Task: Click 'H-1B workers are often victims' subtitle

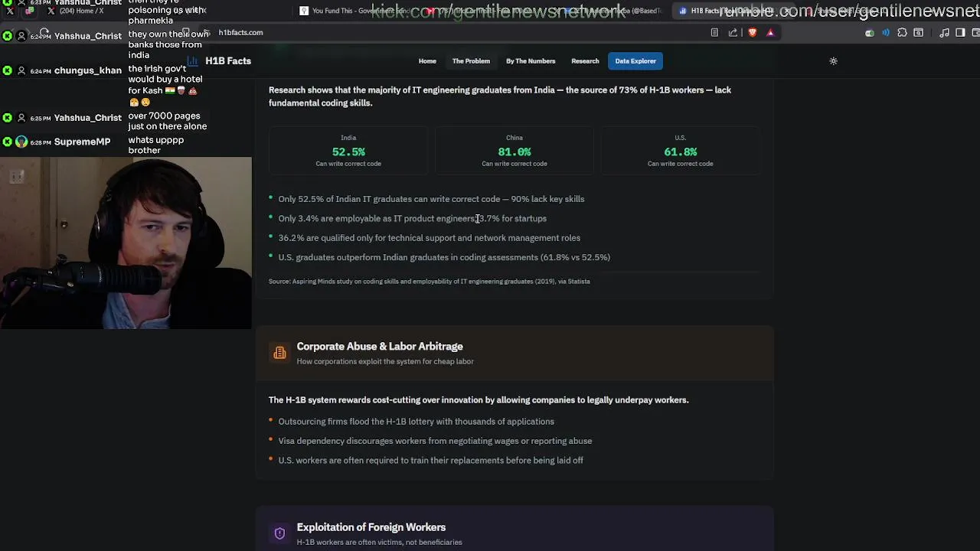Action: coord(380,543)
